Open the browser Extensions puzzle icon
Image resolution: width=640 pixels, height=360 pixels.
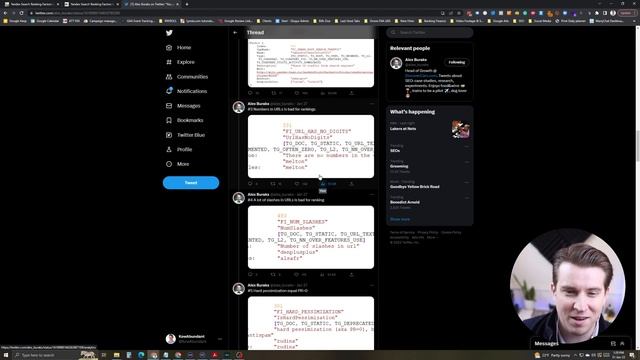tap(597, 13)
